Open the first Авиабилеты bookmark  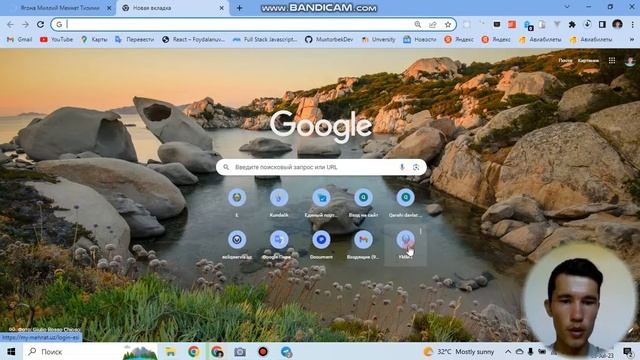(x=540, y=40)
